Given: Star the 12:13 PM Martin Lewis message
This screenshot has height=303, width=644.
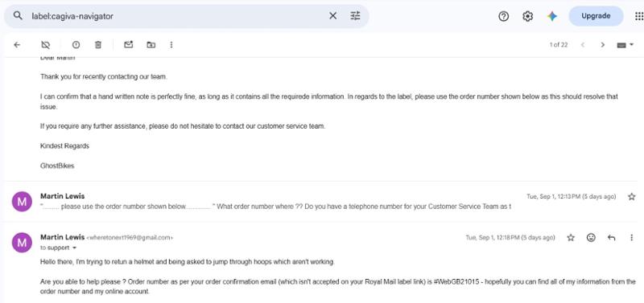Looking at the screenshot, I should [632, 197].
